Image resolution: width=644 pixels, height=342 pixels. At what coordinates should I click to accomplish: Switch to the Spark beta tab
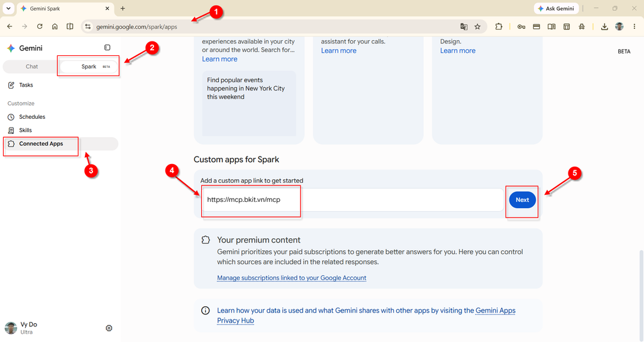(x=89, y=67)
